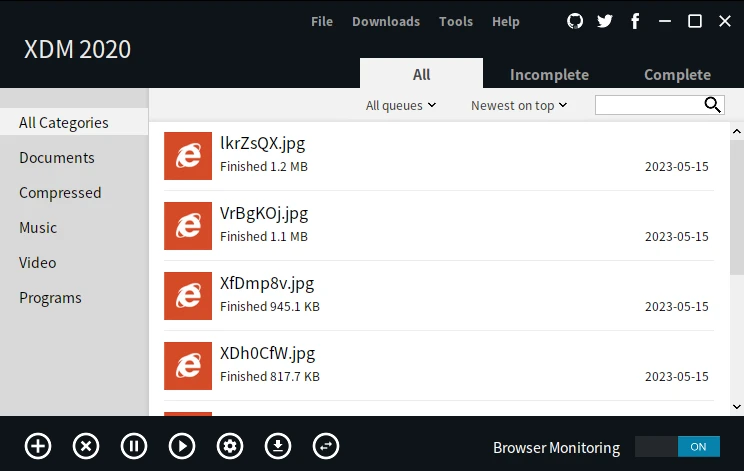Click the add new download plus icon

(x=38, y=446)
